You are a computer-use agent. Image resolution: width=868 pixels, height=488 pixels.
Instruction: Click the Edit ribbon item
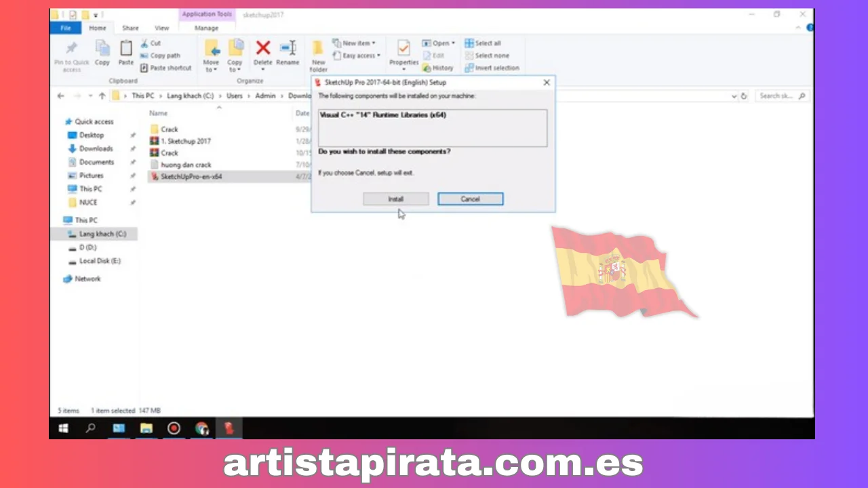click(434, 56)
